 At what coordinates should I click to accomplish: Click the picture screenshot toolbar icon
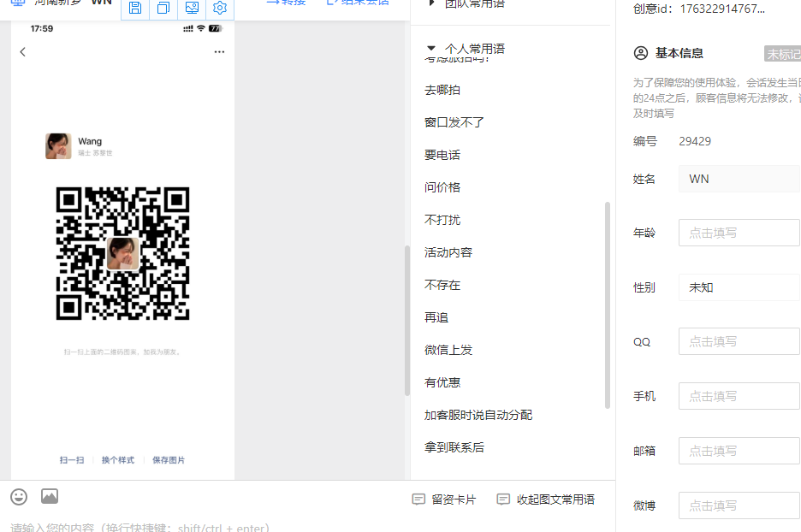click(x=192, y=9)
